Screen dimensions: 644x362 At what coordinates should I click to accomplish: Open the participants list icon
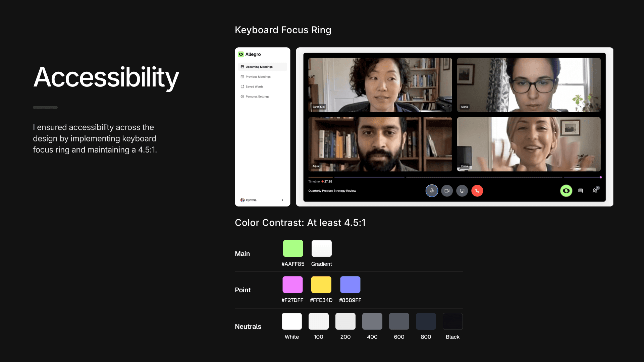595,191
